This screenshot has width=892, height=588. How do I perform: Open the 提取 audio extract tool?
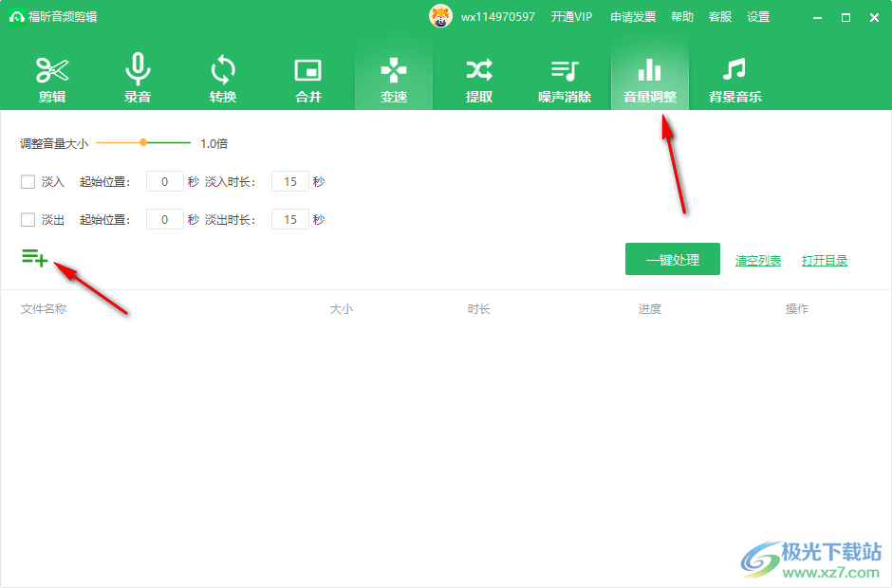pos(479,80)
